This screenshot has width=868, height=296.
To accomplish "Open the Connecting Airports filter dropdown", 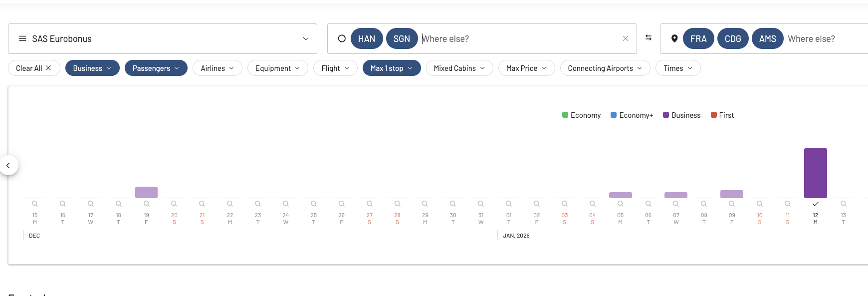I will coord(605,68).
